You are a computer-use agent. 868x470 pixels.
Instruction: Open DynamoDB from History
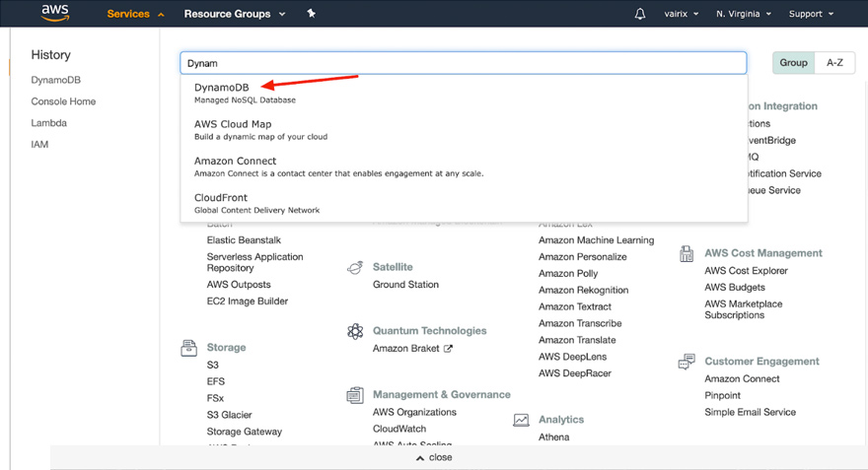(56, 80)
